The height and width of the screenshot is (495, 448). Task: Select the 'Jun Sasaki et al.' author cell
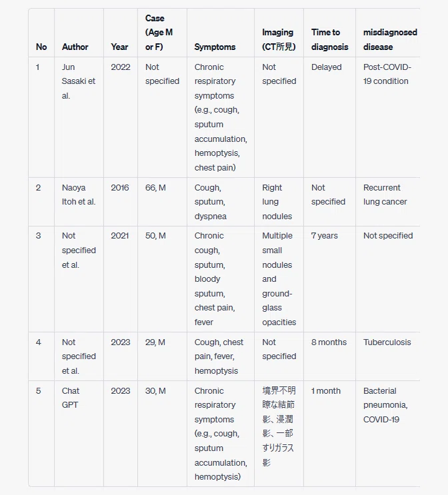[79, 81]
